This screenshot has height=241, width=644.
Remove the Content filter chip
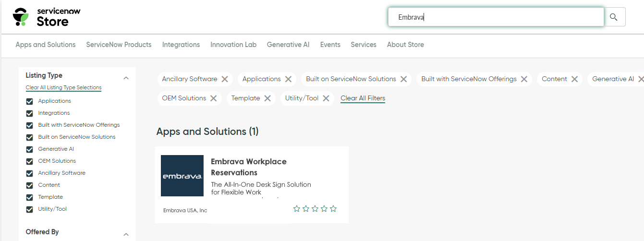[x=574, y=79]
